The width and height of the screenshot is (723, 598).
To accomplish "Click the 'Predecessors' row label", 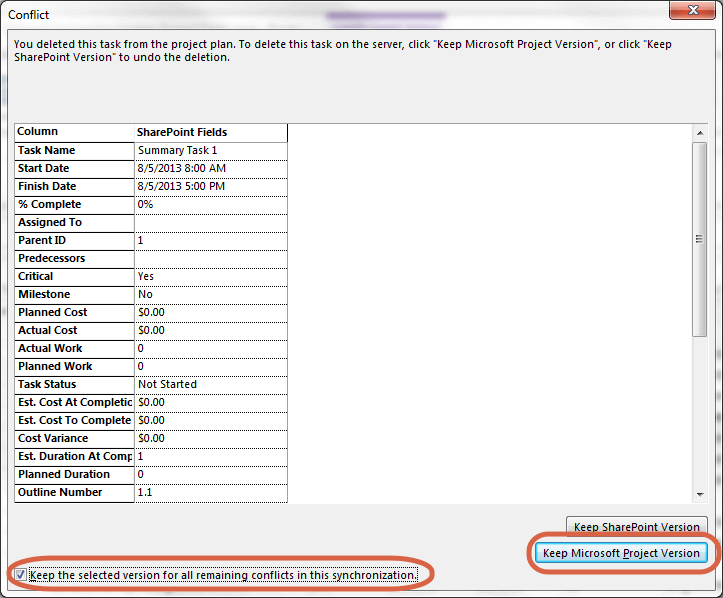I will click(52, 258).
